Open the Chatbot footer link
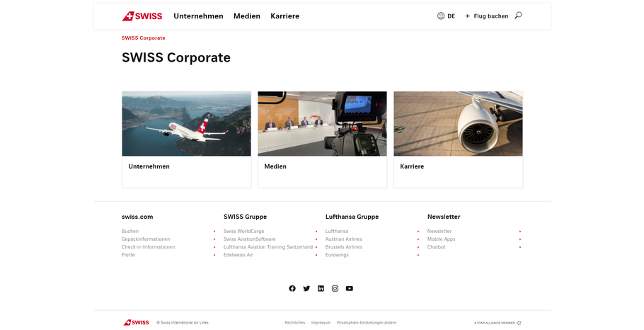Screen dimensions: 644x330 pos(436,247)
